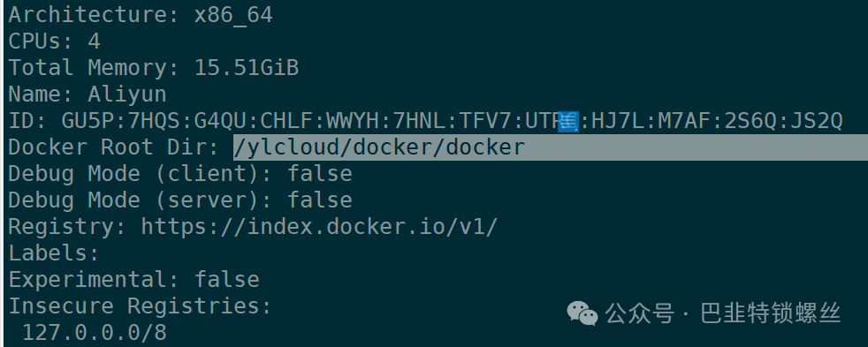This screenshot has width=868, height=347.
Task: Click the WeChat logo icon in watermark
Action: point(582,313)
